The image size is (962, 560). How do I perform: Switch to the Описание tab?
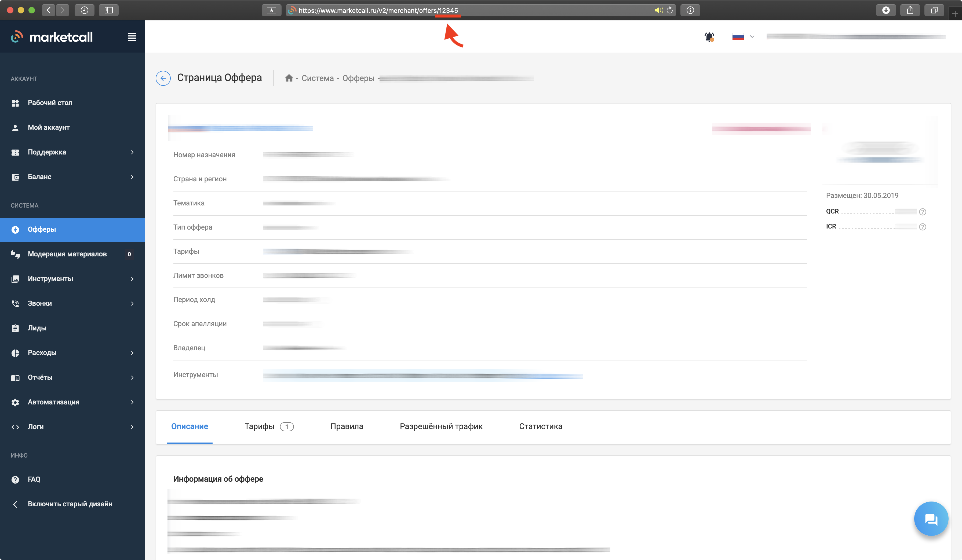(190, 426)
